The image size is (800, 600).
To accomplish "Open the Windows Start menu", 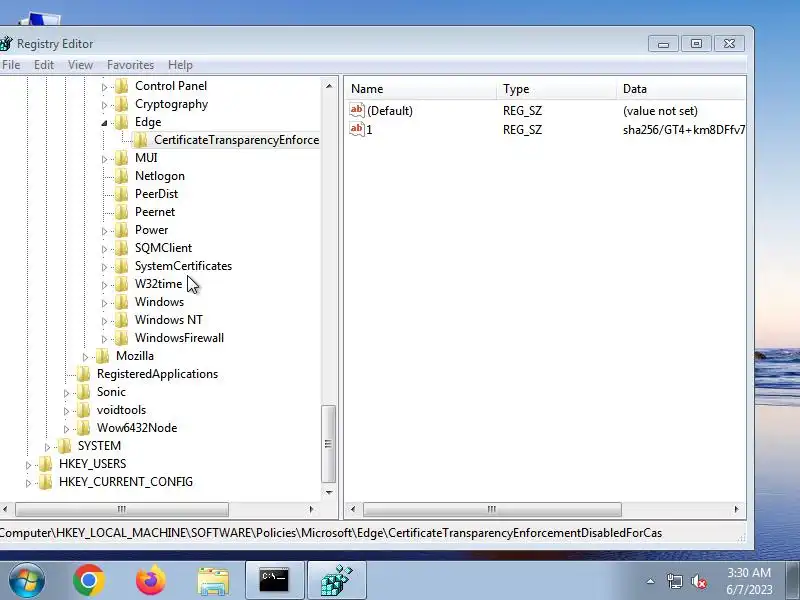I will 26,580.
